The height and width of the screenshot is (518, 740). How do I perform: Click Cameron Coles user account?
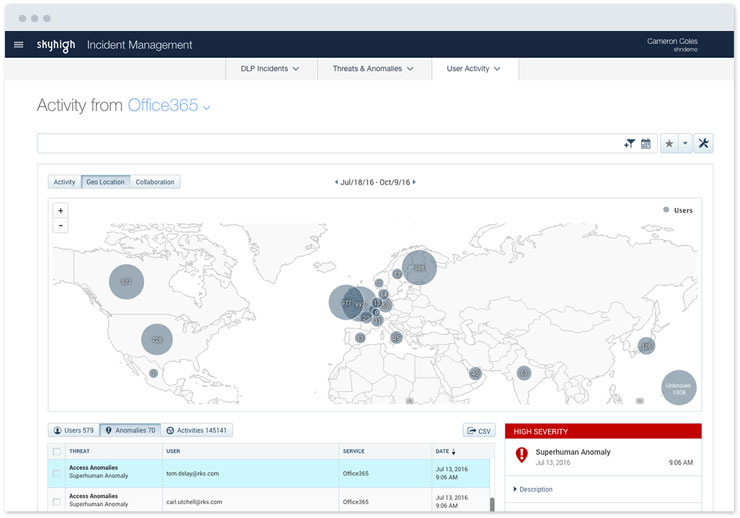click(672, 44)
